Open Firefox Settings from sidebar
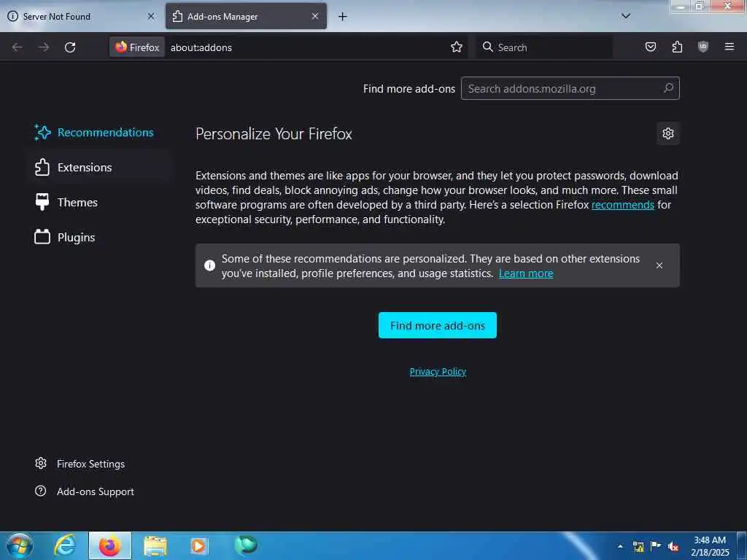This screenshot has width=747, height=560. (80, 464)
